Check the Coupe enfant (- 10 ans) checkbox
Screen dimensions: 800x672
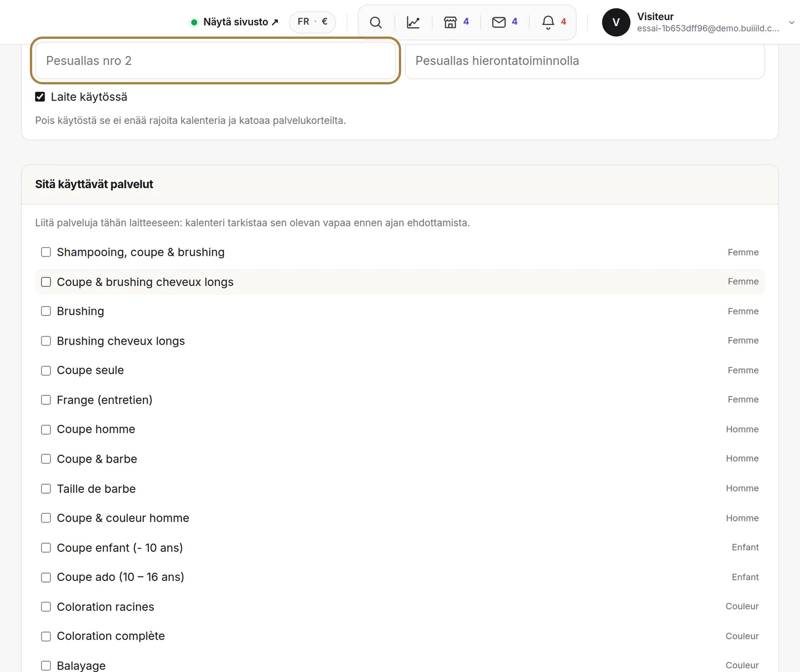(x=46, y=548)
